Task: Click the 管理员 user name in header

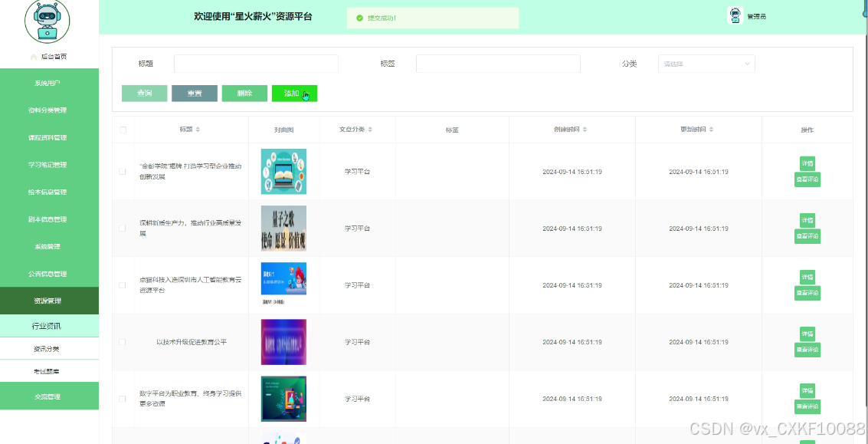Action: [756, 17]
